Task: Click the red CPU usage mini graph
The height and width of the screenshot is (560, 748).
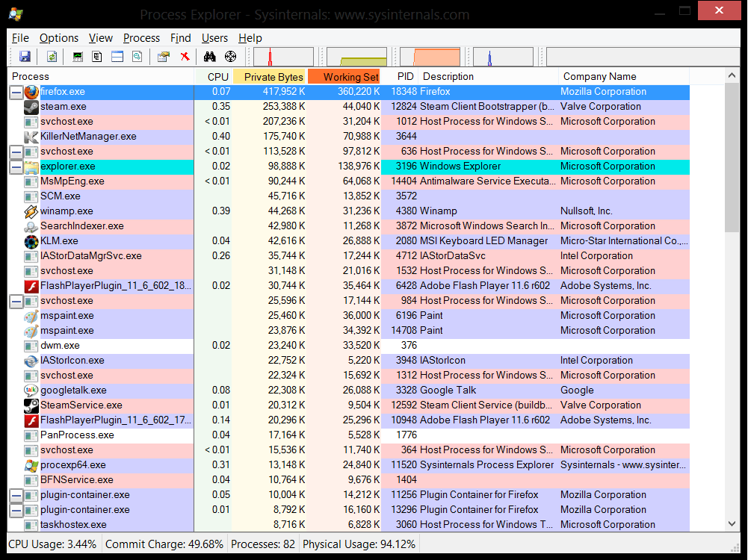Action: pos(283,57)
